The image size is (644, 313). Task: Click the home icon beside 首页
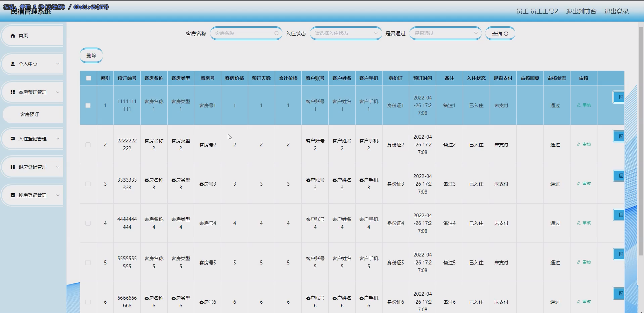point(13,35)
